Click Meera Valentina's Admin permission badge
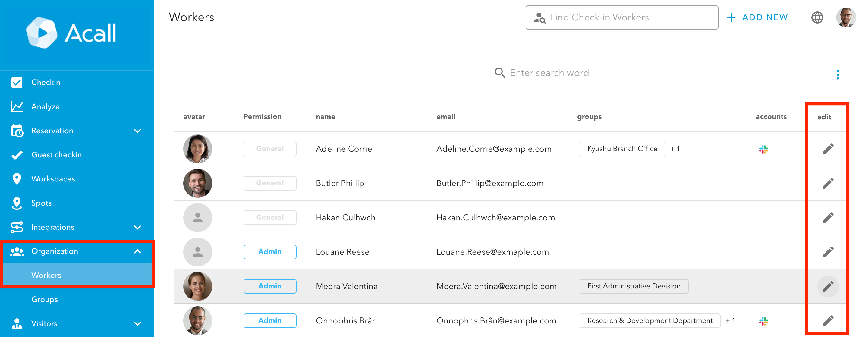 tap(270, 286)
